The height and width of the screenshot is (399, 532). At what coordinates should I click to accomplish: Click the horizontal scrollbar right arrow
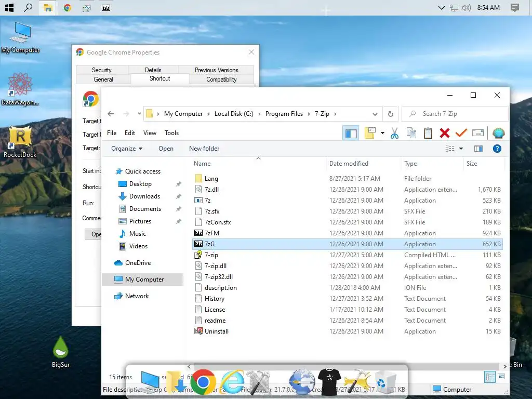[504, 366]
